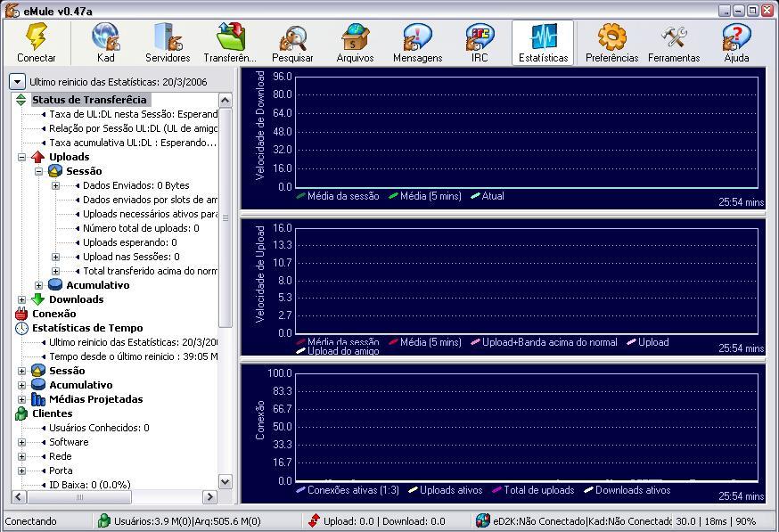Select Número total de uploads: 0
This screenshot has height=532, width=779.
coord(141,228)
